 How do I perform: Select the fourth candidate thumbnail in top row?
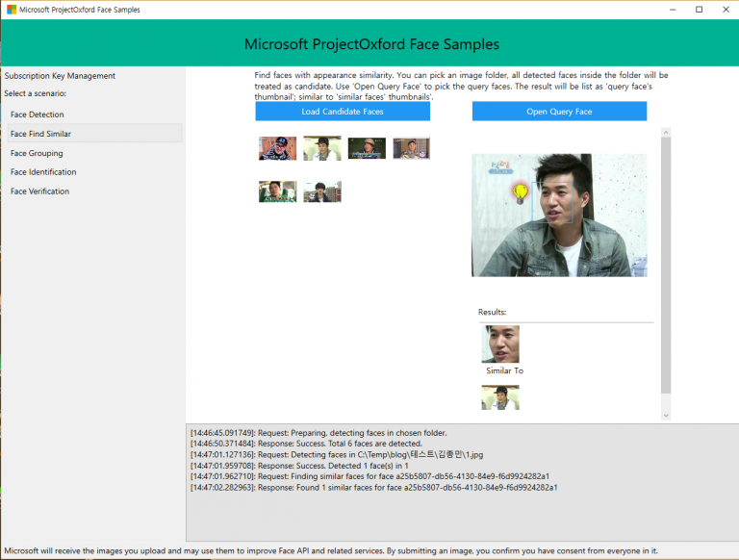tap(411, 148)
